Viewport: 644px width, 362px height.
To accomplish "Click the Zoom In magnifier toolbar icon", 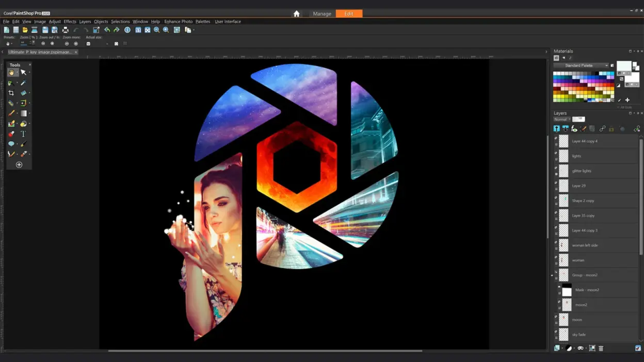I will (x=166, y=30).
